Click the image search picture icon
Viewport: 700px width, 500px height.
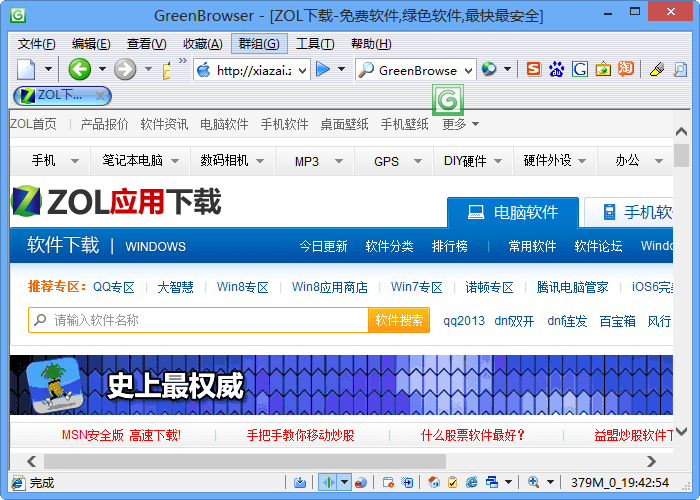click(603, 69)
